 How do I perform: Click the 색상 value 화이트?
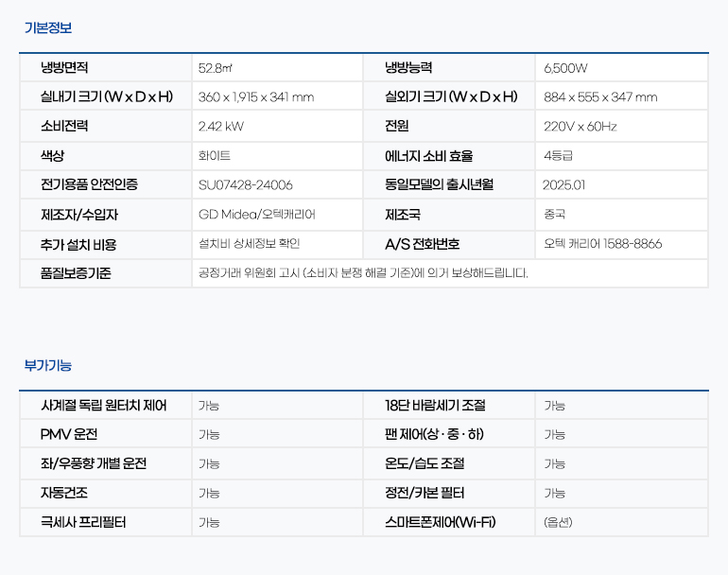click(214, 156)
